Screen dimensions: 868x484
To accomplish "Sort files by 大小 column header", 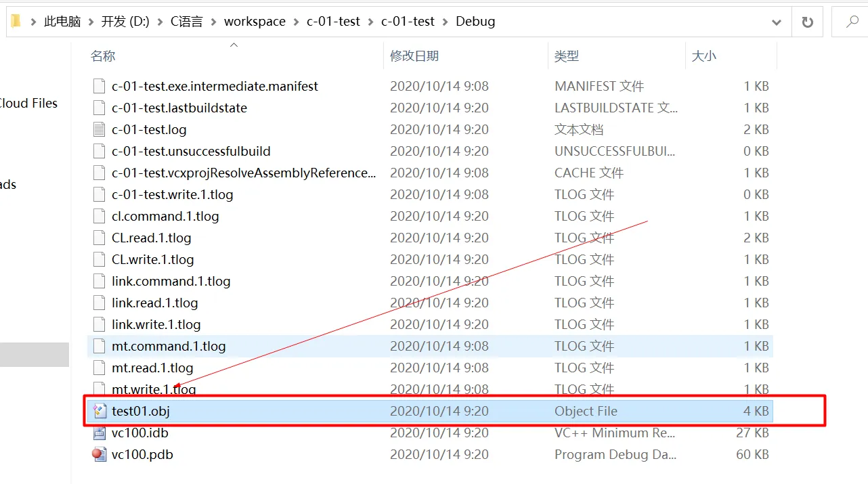I will coord(703,56).
